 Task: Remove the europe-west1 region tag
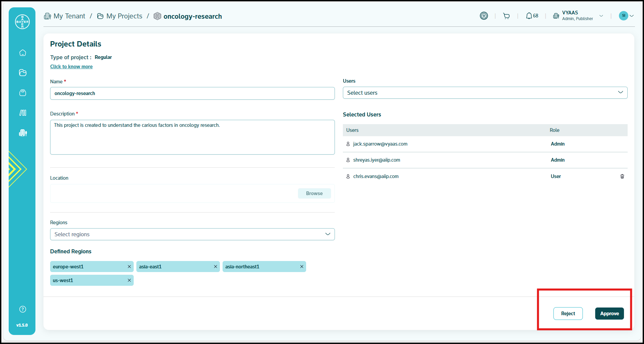coord(129,267)
